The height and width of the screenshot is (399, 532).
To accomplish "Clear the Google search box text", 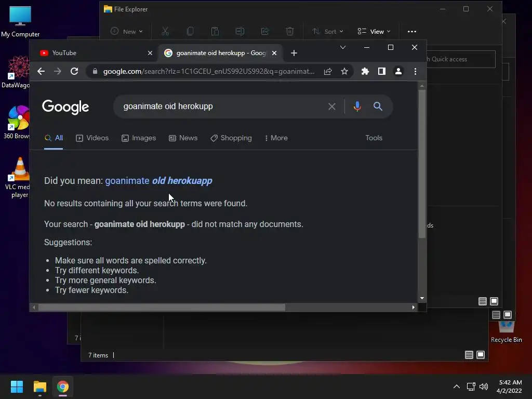I will [332, 107].
